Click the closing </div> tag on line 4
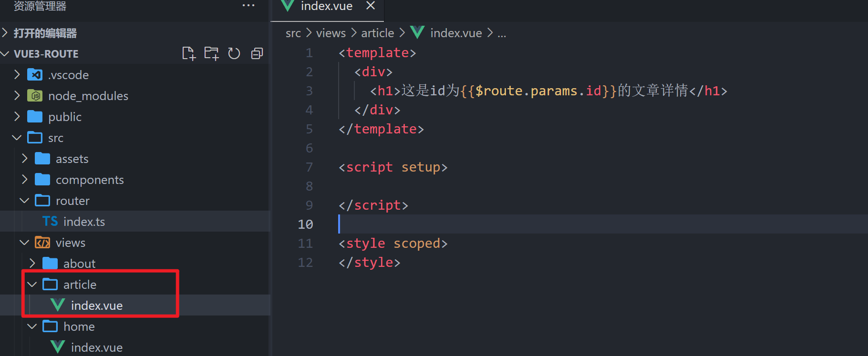The height and width of the screenshot is (356, 868). coord(377,110)
